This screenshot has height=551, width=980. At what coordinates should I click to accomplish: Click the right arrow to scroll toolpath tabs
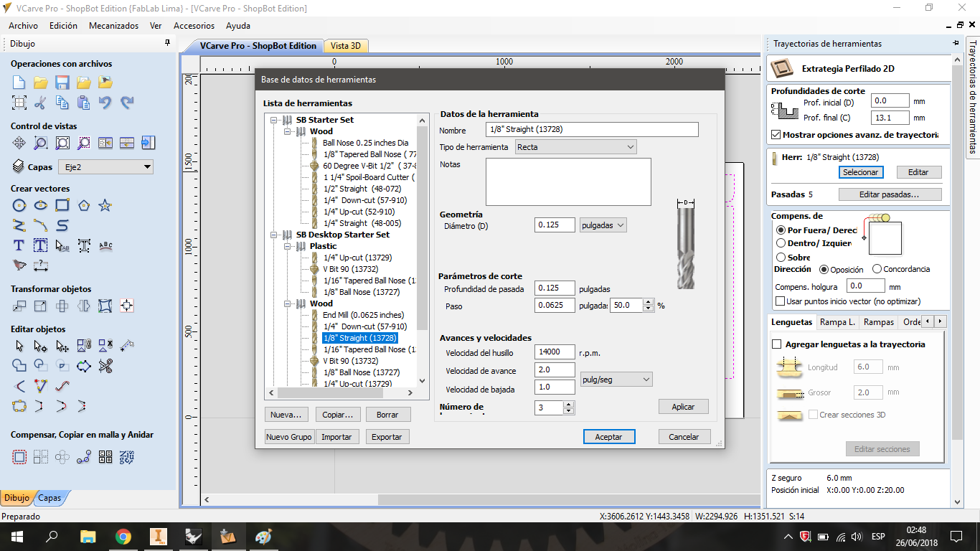(x=941, y=321)
